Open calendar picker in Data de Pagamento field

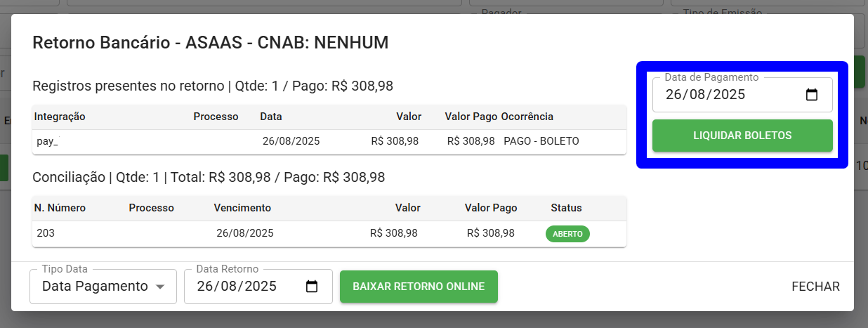tap(812, 95)
